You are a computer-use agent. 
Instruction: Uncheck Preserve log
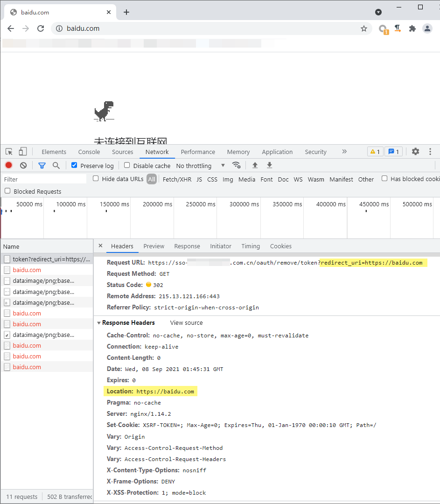click(74, 165)
